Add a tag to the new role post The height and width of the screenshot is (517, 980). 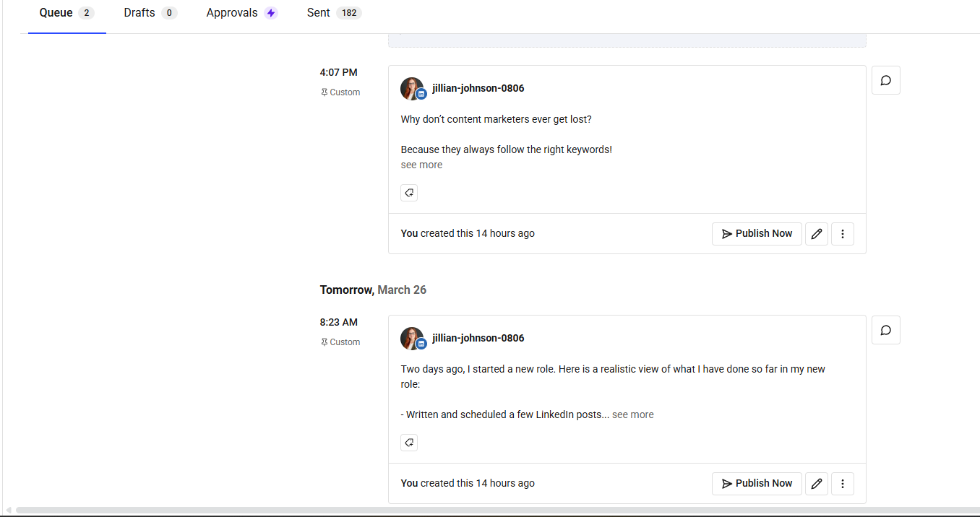(x=409, y=442)
